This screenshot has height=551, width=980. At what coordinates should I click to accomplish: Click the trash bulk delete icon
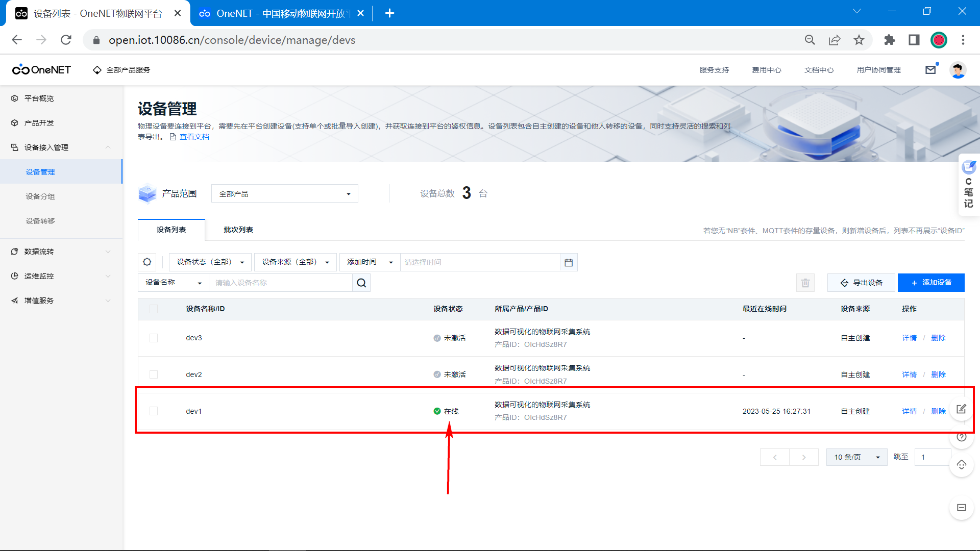click(x=805, y=283)
